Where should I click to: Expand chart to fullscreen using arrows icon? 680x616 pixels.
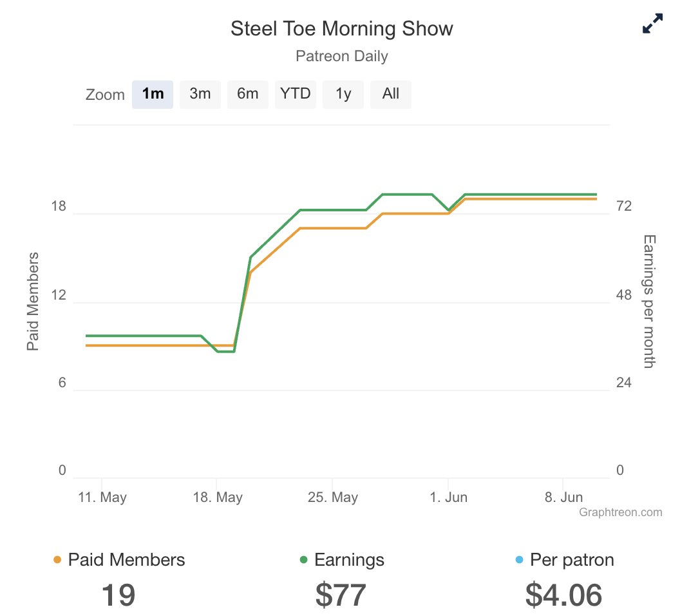click(x=653, y=23)
